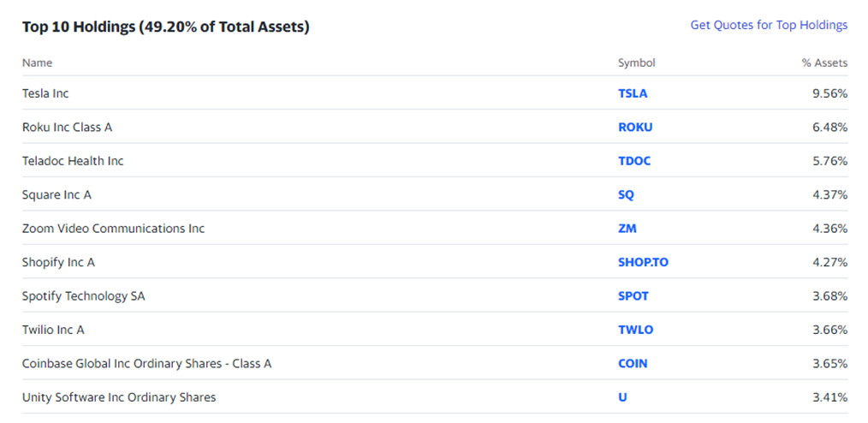Image resolution: width=868 pixels, height=423 pixels.
Task: Open the ROKU symbol link
Action: pos(635,128)
